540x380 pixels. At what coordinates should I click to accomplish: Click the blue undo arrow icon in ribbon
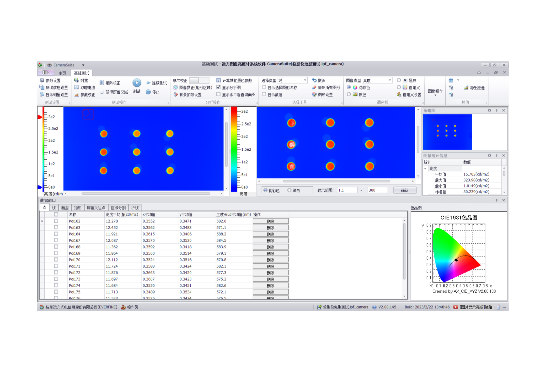point(314,80)
